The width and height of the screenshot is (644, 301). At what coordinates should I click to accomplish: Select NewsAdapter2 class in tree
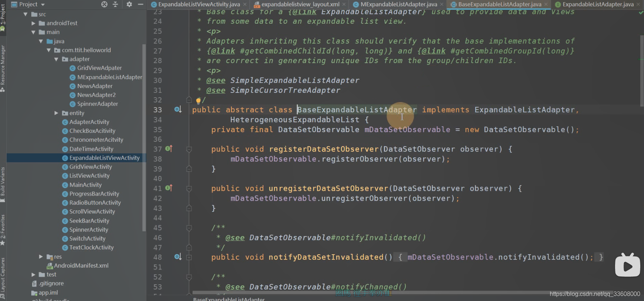[x=93, y=95]
